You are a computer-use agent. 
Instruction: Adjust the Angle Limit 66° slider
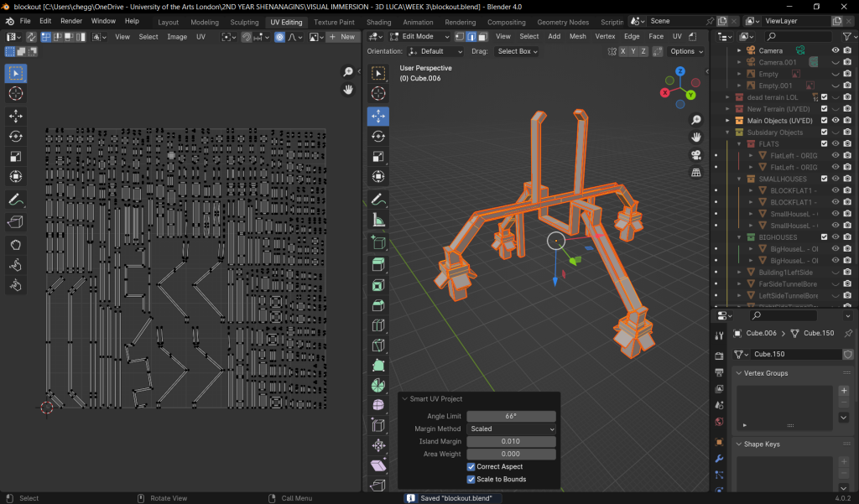(511, 416)
